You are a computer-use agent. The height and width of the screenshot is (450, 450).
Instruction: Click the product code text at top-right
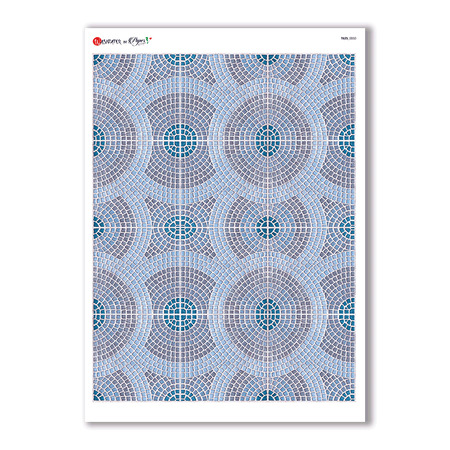(349, 38)
